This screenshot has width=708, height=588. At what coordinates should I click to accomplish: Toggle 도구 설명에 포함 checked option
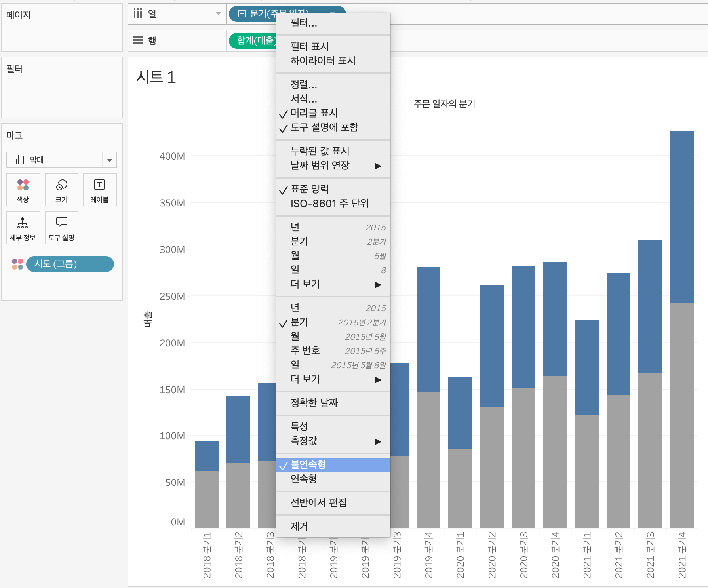pyautogui.click(x=333, y=127)
